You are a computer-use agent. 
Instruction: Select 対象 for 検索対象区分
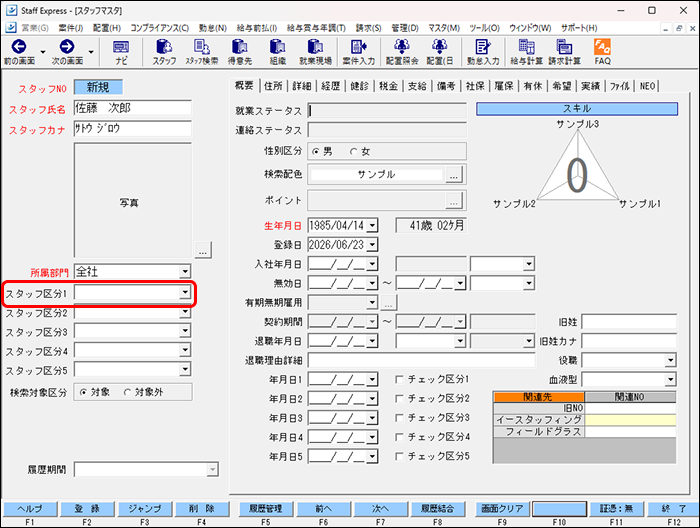click(83, 392)
